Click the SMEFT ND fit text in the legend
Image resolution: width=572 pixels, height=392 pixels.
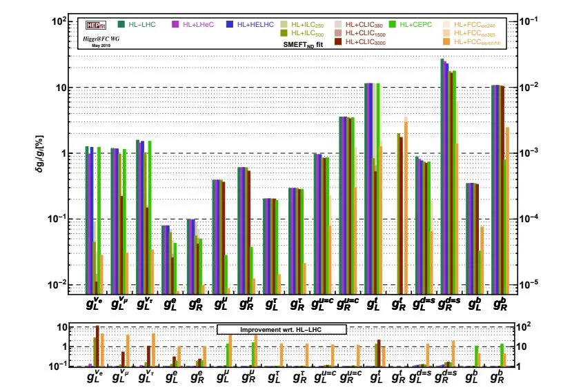point(303,45)
